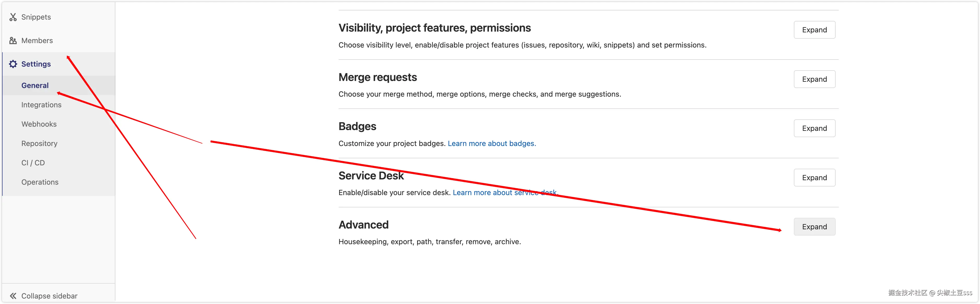Select CI / CD settings
The image size is (980, 304).
(33, 163)
